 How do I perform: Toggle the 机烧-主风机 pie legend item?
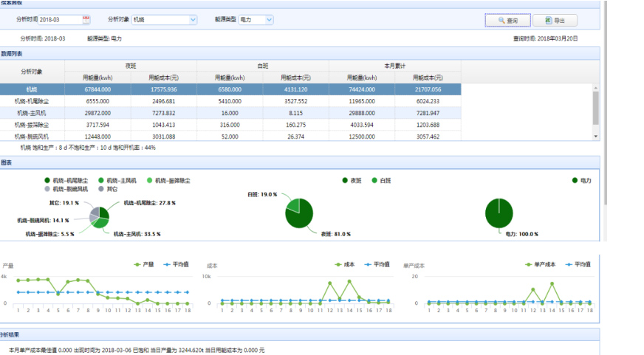click(x=121, y=180)
